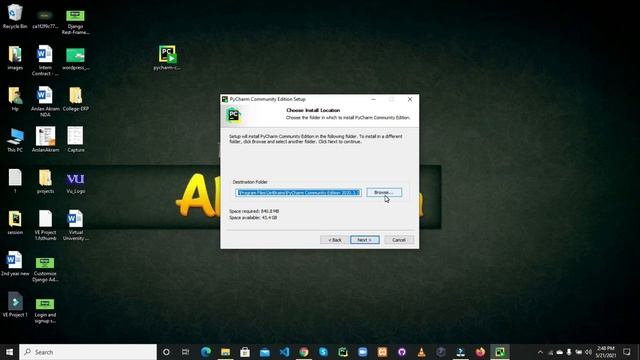
Task: Select the Intern Contract Word document
Action: tap(45, 60)
